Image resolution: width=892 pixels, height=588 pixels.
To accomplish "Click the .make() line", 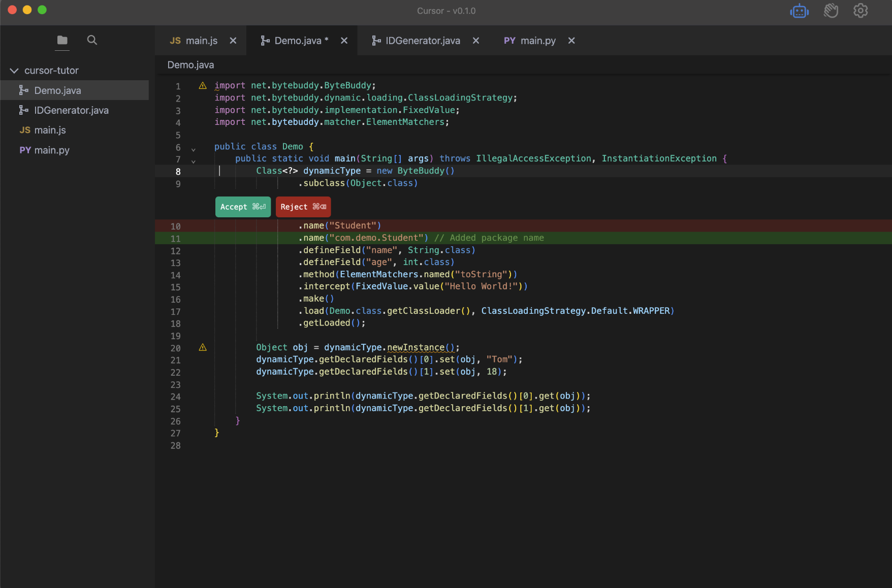I will click(x=316, y=299).
